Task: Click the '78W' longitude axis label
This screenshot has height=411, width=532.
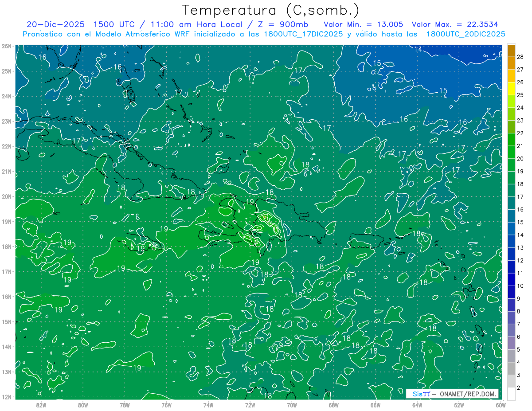Action: click(125, 405)
